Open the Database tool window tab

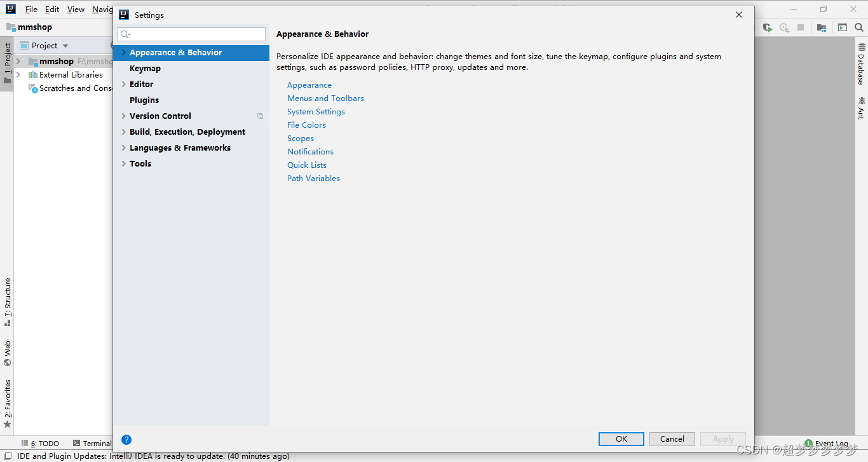pyautogui.click(x=862, y=64)
